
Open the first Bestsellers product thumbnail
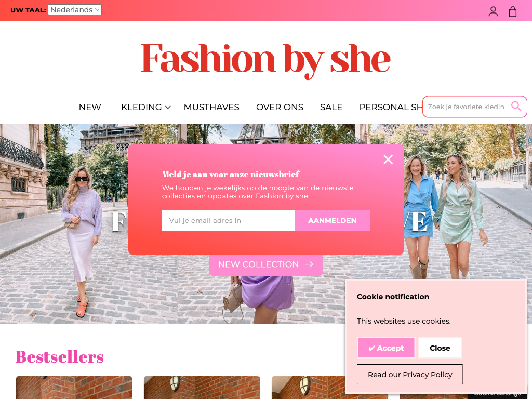74,388
